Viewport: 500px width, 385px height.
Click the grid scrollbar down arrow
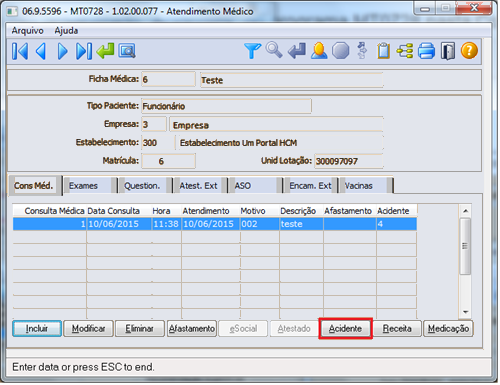465,312
